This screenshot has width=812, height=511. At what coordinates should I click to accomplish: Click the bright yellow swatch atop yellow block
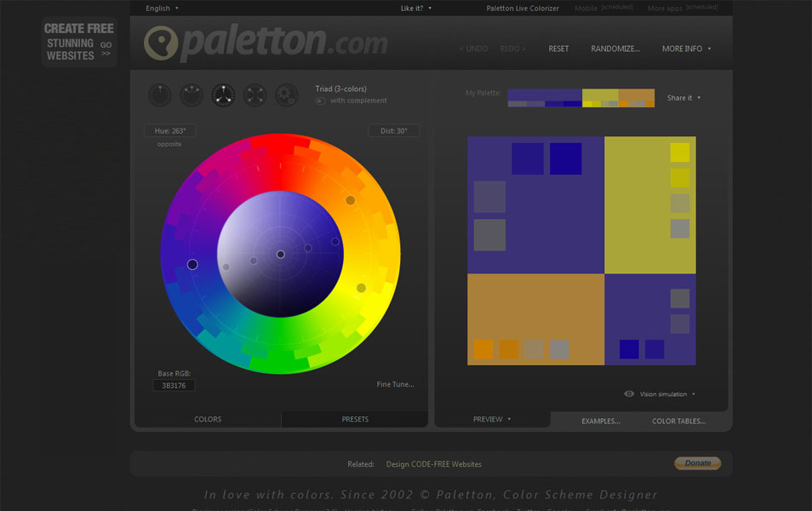(x=680, y=153)
